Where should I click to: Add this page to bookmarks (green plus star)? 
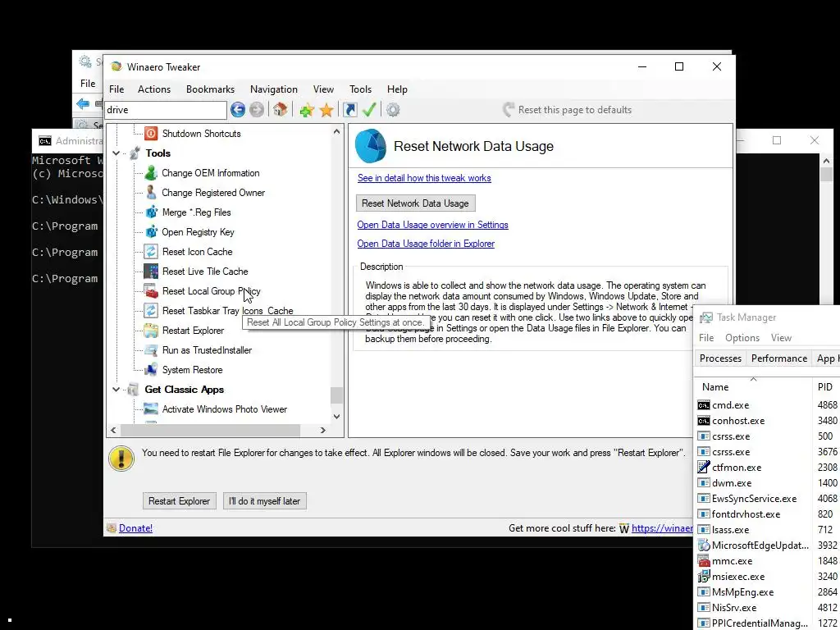click(307, 110)
